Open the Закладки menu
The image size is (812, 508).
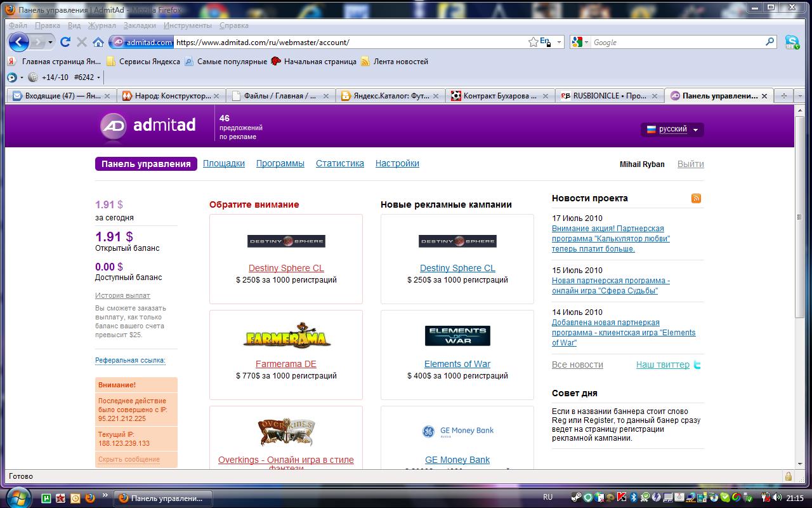pyautogui.click(x=140, y=25)
